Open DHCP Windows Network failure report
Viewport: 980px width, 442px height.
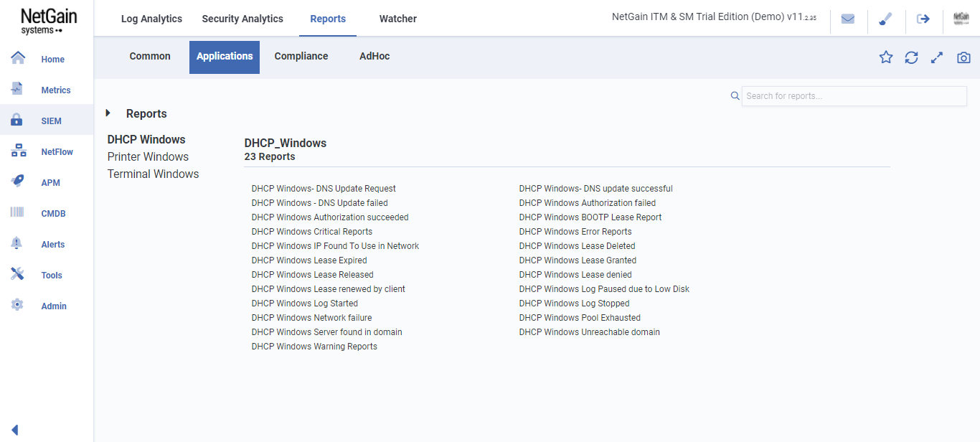pos(311,317)
